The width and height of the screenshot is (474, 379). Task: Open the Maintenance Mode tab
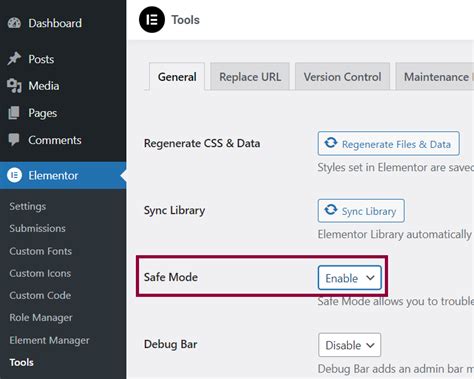click(x=435, y=77)
